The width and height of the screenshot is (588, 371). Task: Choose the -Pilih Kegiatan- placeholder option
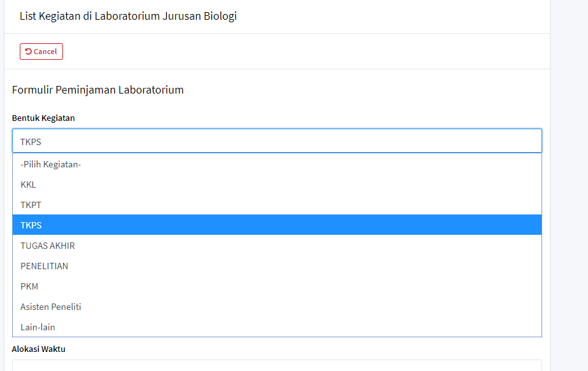(51, 164)
